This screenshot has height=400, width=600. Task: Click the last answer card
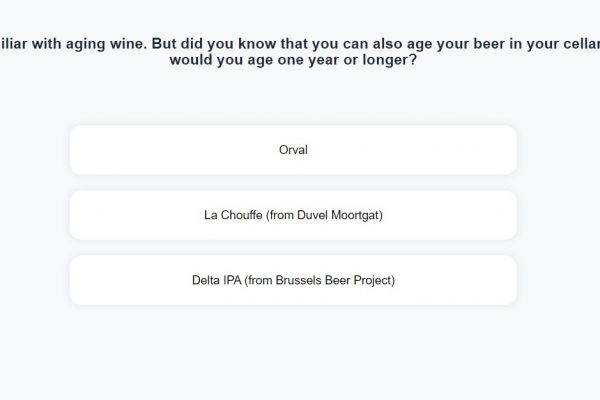(x=293, y=280)
